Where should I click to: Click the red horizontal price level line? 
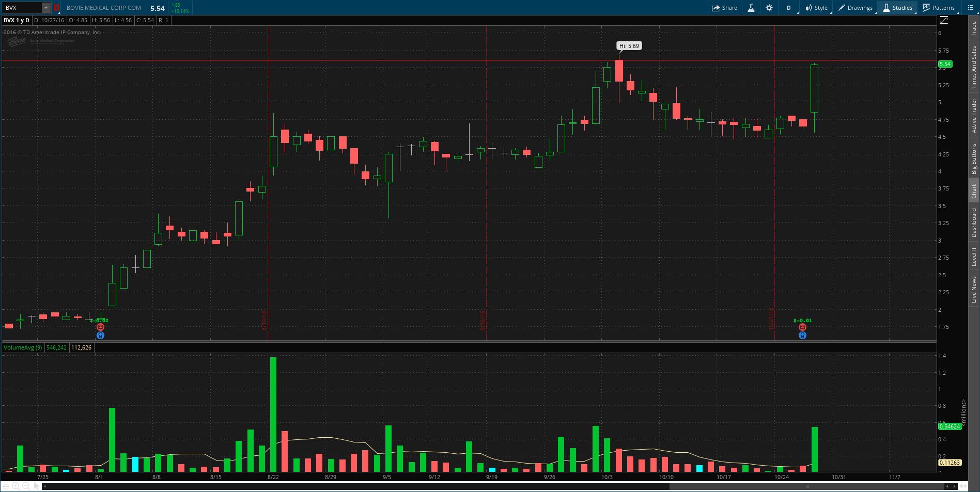469,60
